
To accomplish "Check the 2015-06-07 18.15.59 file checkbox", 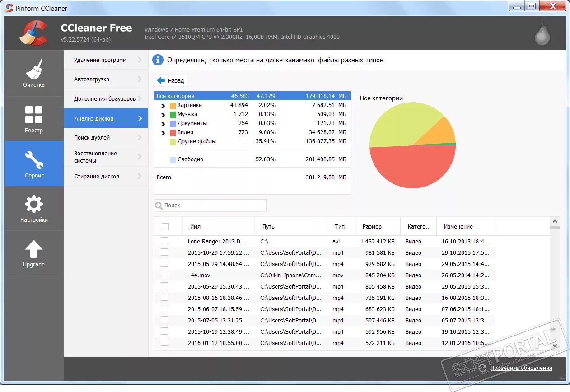I will tap(164, 308).
